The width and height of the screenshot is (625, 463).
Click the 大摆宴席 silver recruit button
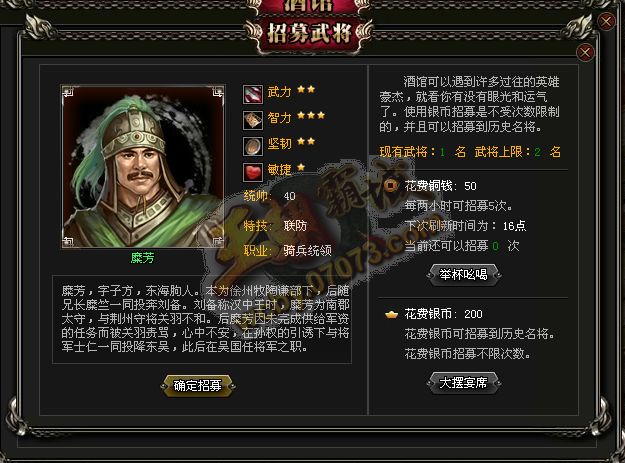pos(463,383)
